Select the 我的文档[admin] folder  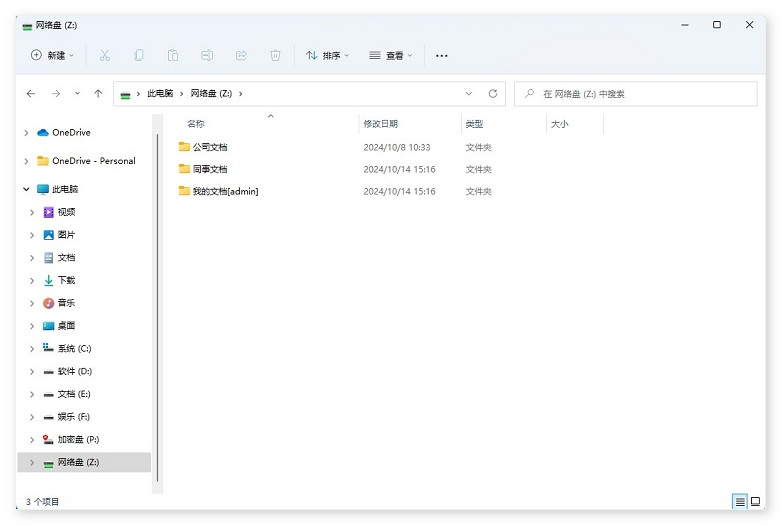coord(225,191)
